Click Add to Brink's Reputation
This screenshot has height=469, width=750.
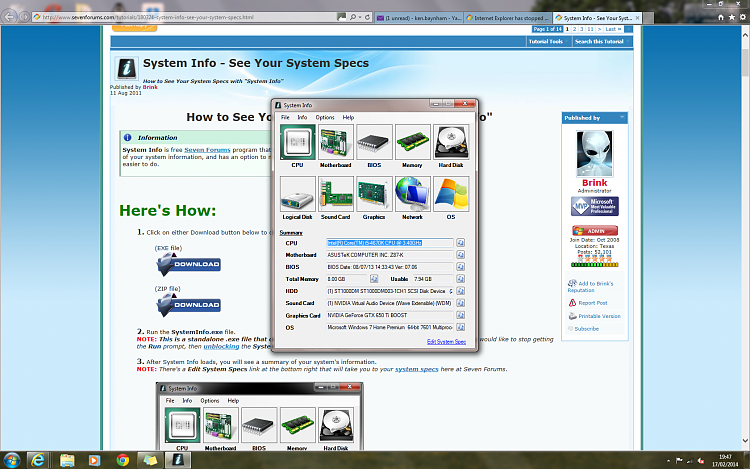coord(591,286)
